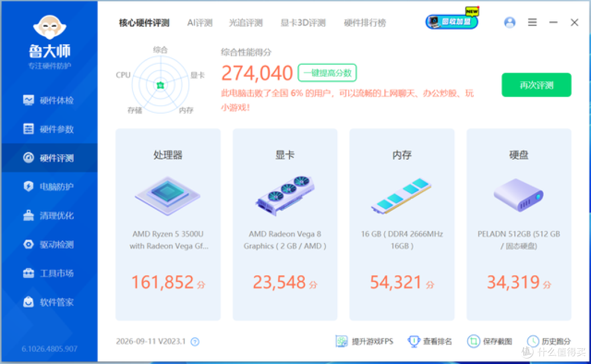Click the 提升游戏FPS link
The width and height of the screenshot is (591, 364).
(364, 342)
